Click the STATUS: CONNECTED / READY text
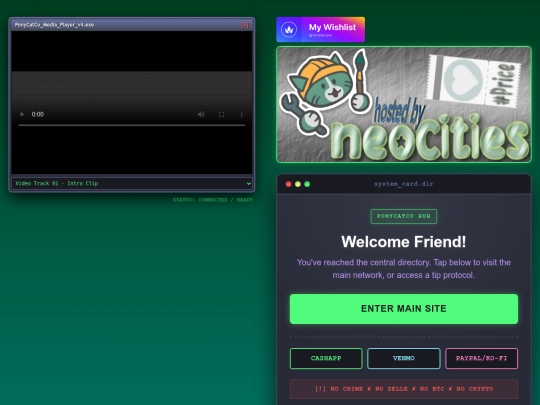This screenshot has width=540, height=405. 213,200
